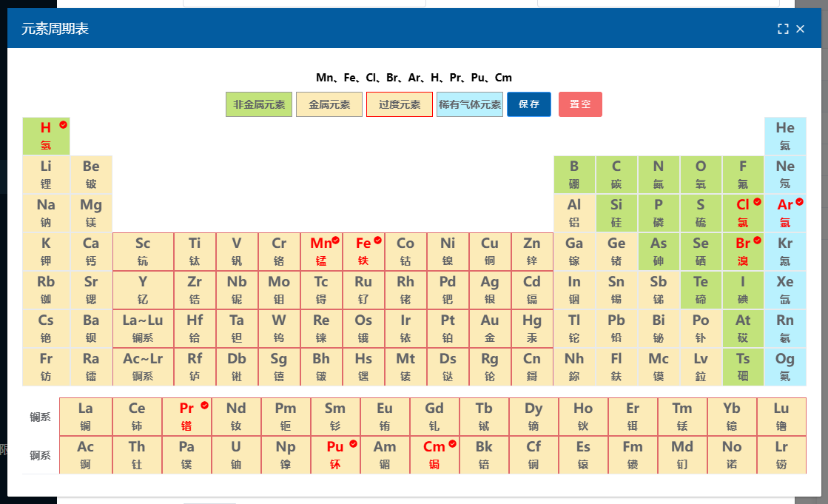The image size is (828, 504).
Task: Select the Lu lutetium cell in 镧系 row
Action: (781, 417)
